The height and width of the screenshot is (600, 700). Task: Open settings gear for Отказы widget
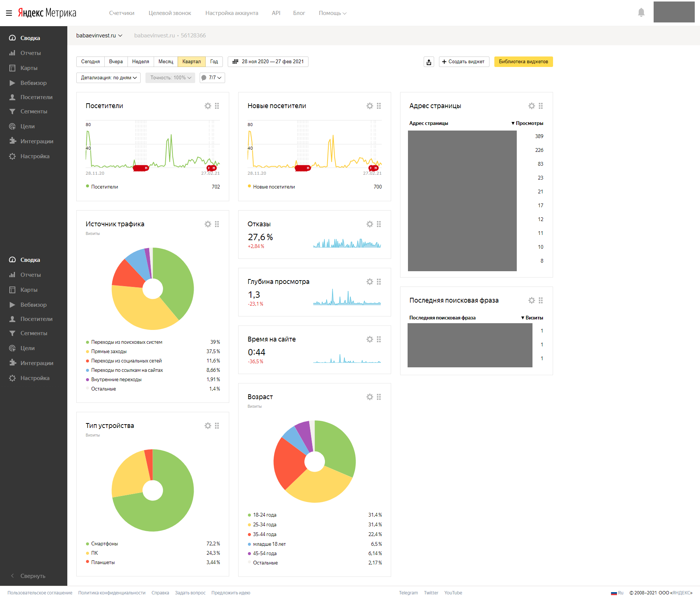(x=370, y=224)
